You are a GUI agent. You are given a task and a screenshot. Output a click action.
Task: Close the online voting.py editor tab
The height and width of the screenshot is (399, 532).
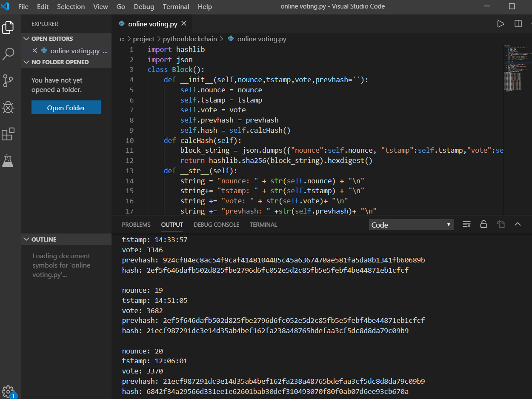coord(184,24)
